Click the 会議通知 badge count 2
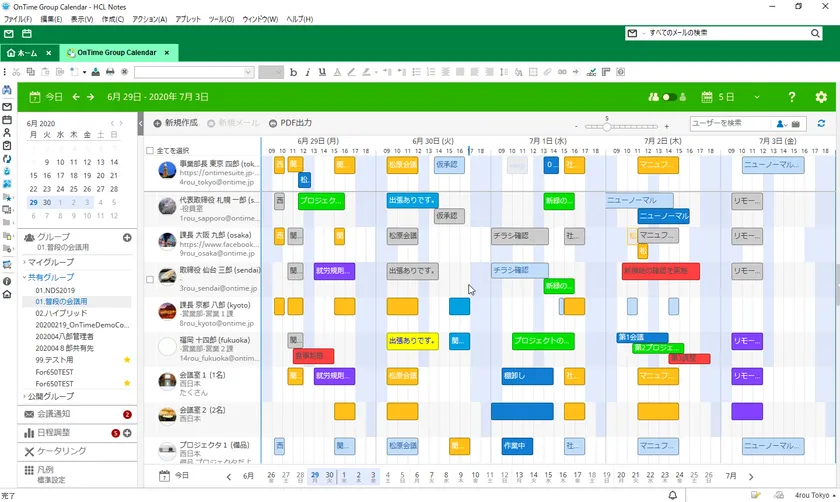The width and height of the screenshot is (840, 502). (127, 415)
